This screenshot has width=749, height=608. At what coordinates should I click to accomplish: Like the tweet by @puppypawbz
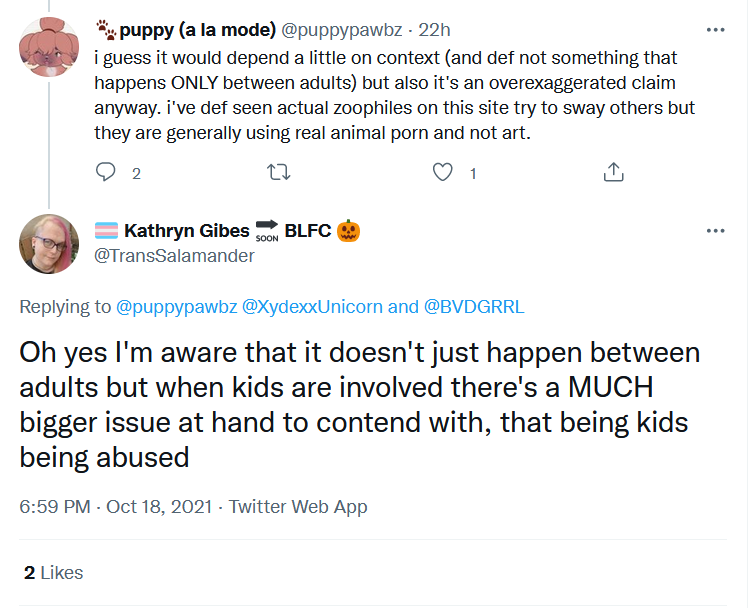click(442, 172)
